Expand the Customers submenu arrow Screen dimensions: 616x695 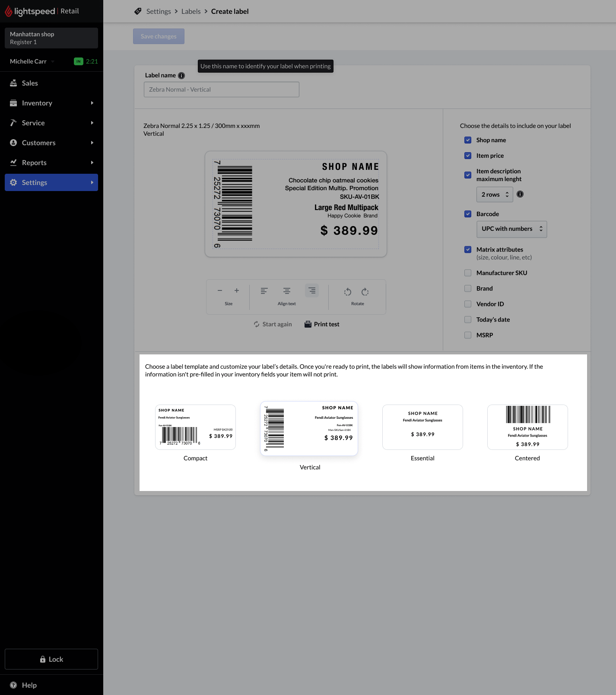pos(92,143)
